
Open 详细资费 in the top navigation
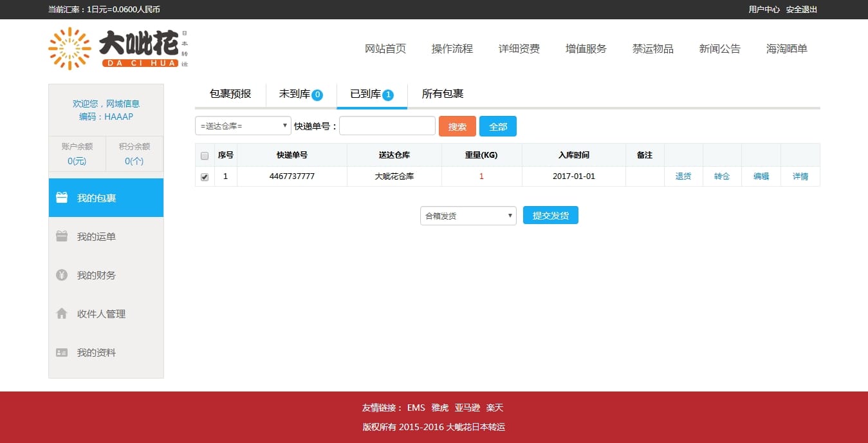click(x=519, y=48)
